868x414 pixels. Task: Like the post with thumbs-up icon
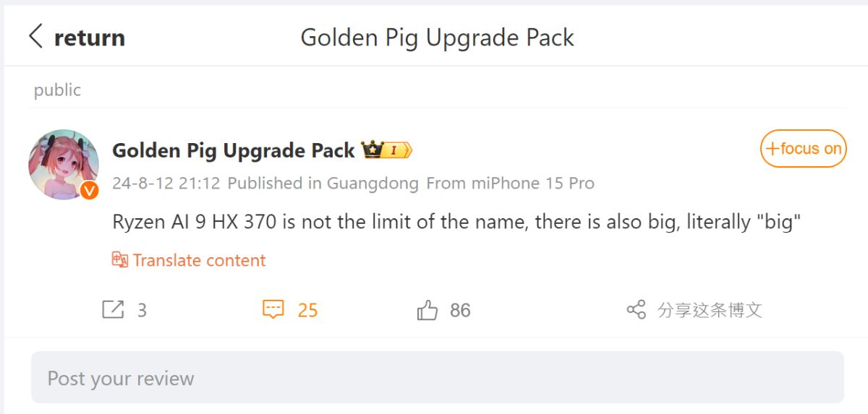pos(427,310)
